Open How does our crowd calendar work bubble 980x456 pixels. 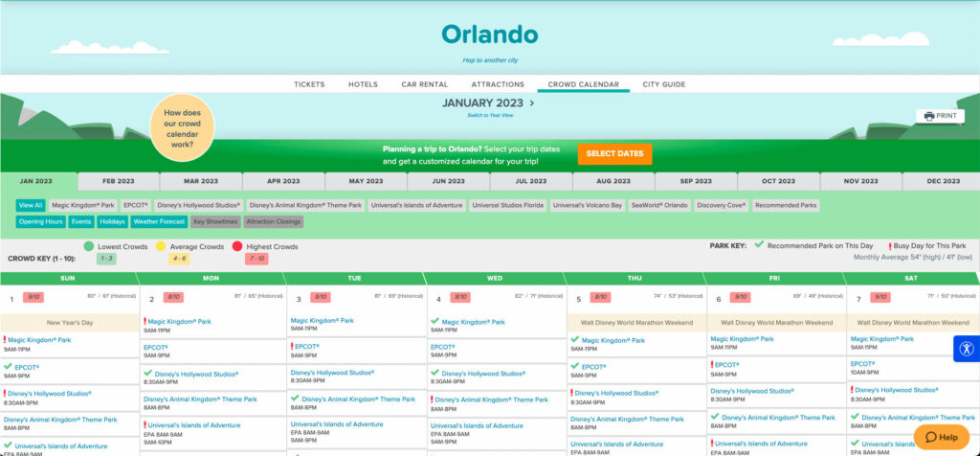(x=182, y=128)
